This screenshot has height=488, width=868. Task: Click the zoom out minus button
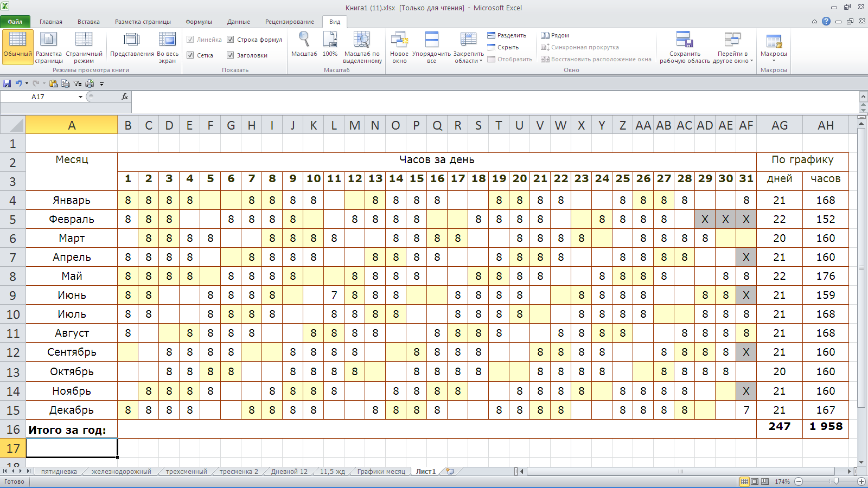click(799, 481)
